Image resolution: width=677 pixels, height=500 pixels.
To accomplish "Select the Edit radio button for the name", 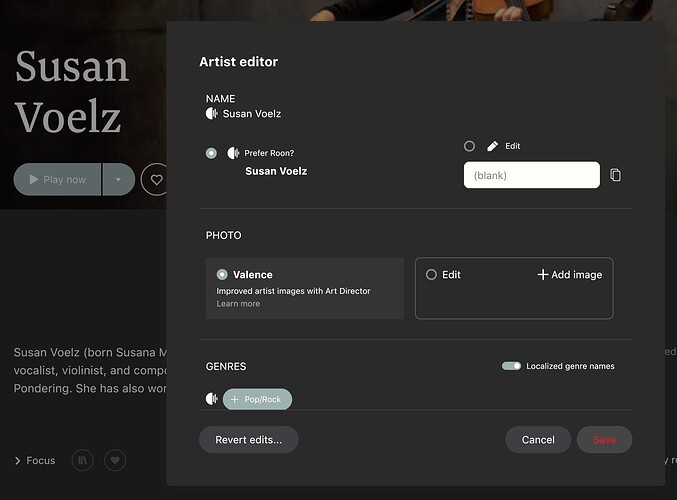I will [x=469, y=146].
